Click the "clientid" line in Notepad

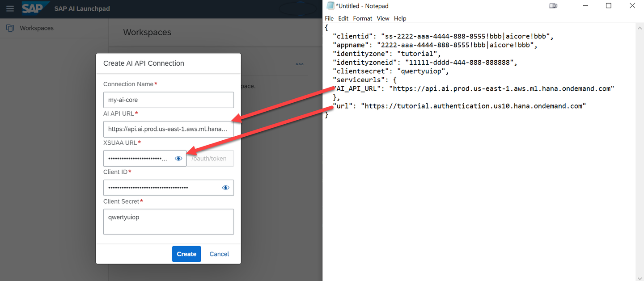pos(444,36)
